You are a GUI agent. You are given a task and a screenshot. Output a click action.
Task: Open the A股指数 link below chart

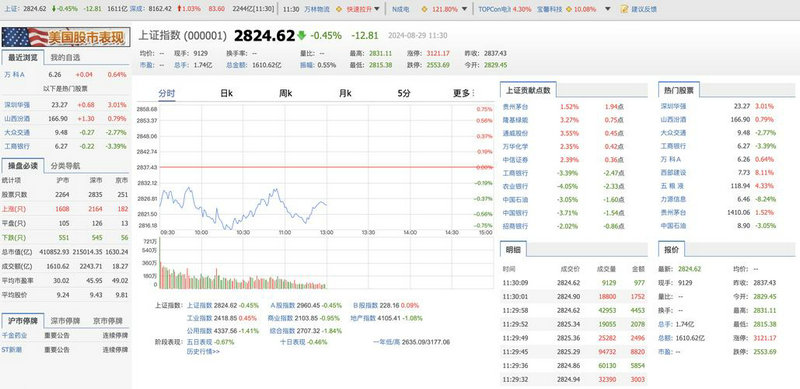283,306
